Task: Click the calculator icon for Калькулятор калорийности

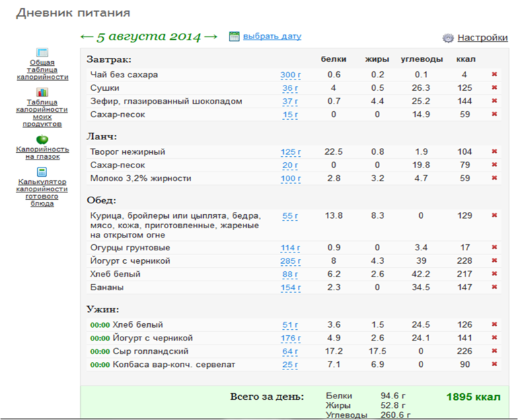Action: click(42, 172)
